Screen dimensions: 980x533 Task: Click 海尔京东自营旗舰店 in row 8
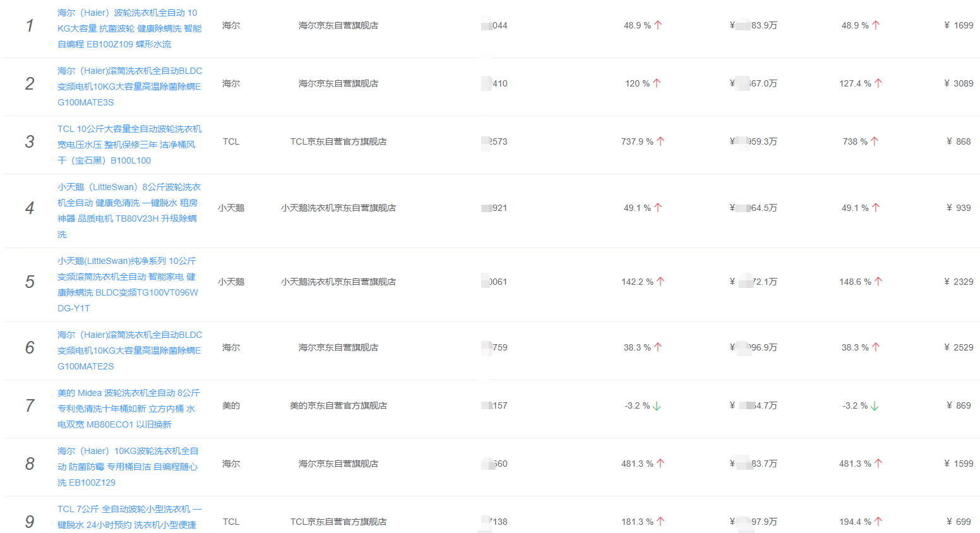pyautogui.click(x=338, y=464)
